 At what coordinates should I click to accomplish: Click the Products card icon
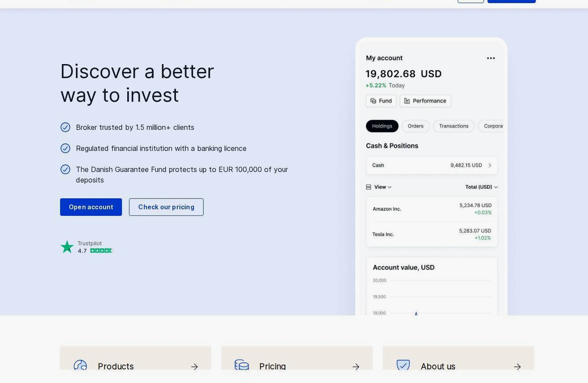click(80, 366)
